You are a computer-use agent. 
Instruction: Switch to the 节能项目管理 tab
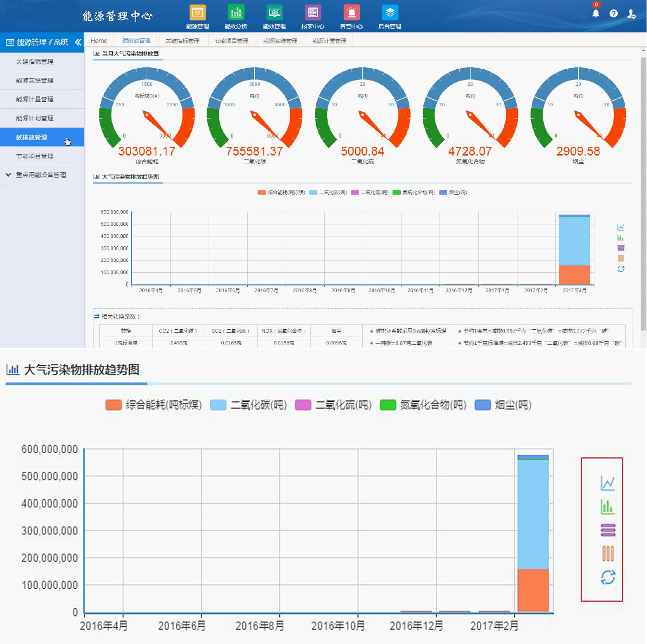click(231, 41)
